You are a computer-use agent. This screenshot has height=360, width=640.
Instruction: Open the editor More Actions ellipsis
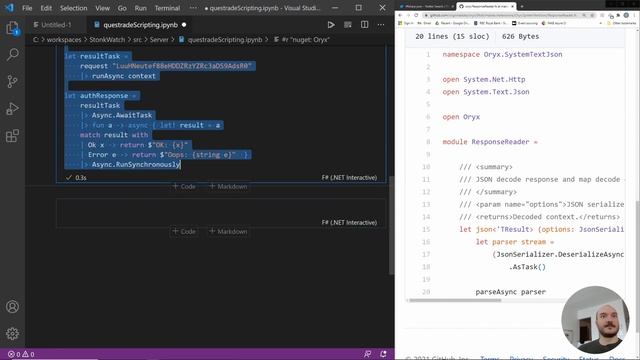click(x=381, y=25)
